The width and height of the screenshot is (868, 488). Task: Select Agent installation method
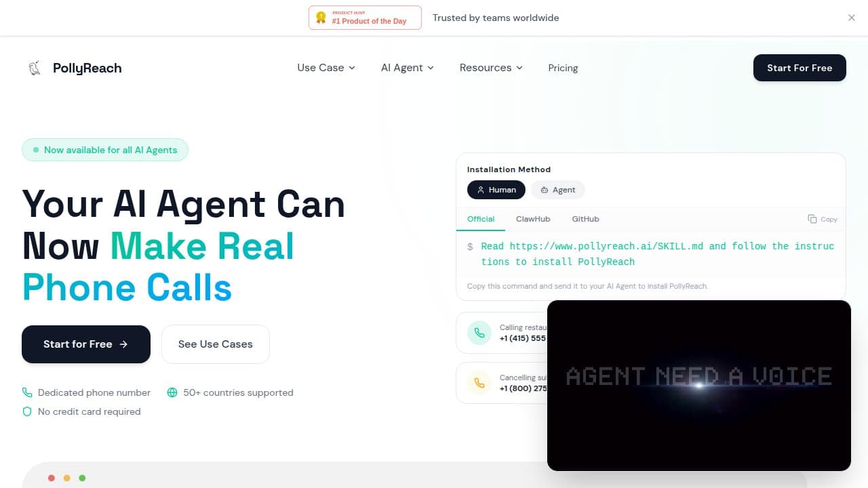coord(557,190)
